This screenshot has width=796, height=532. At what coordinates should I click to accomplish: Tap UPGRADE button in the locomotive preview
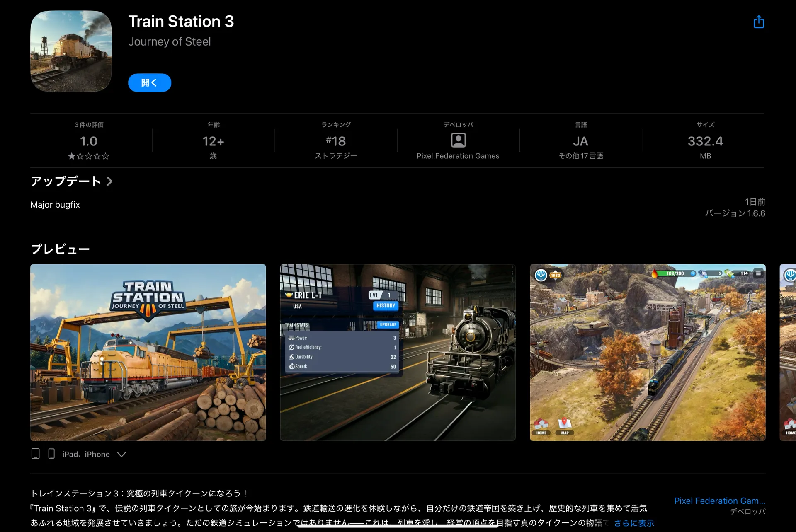click(388, 324)
